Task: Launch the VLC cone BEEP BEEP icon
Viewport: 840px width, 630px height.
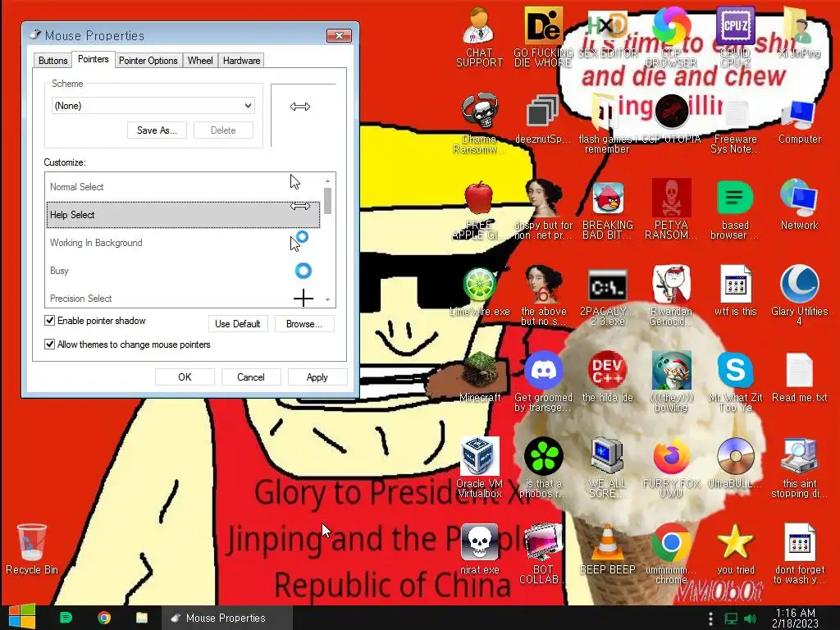Action: pos(608,542)
